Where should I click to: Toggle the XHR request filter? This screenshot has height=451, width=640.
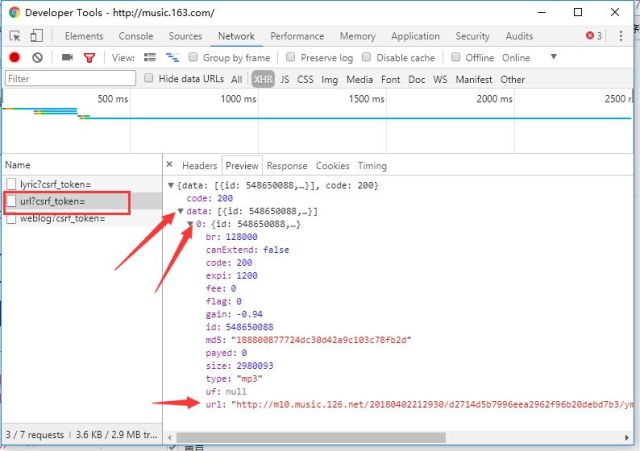pyautogui.click(x=263, y=79)
